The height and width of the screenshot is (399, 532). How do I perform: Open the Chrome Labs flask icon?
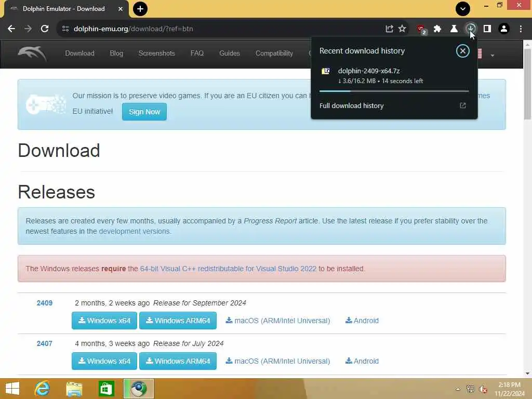click(454, 29)
